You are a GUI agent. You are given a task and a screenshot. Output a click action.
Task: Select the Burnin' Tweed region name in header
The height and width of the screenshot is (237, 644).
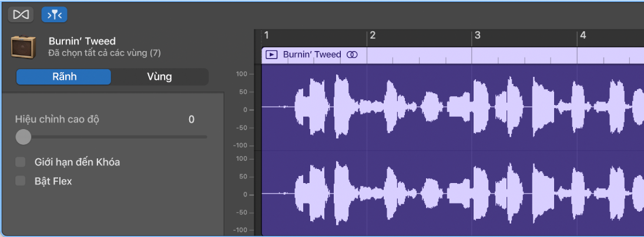coord(311,55)
